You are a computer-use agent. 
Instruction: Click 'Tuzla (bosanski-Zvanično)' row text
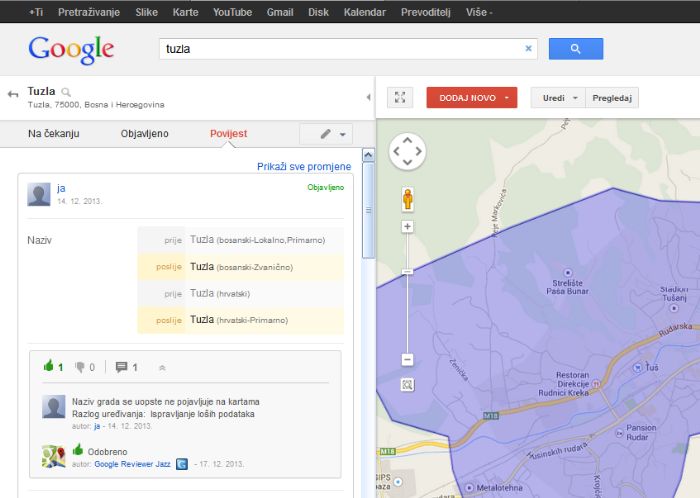click(x=242, y=267)
